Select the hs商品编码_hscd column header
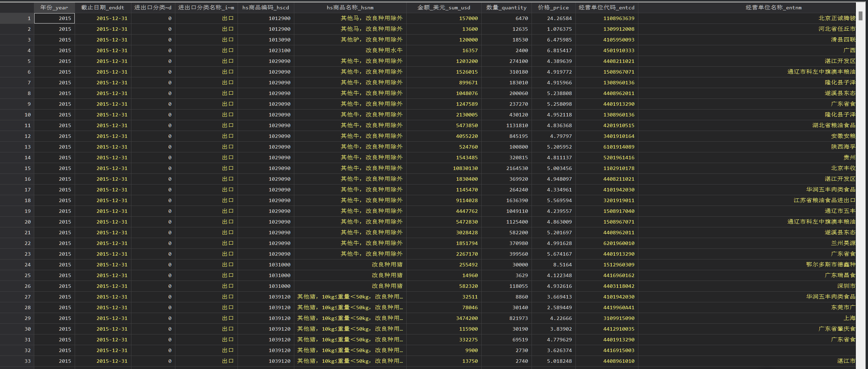The width and height of the screenshot is (868, 369). click(x=266, y=8)
